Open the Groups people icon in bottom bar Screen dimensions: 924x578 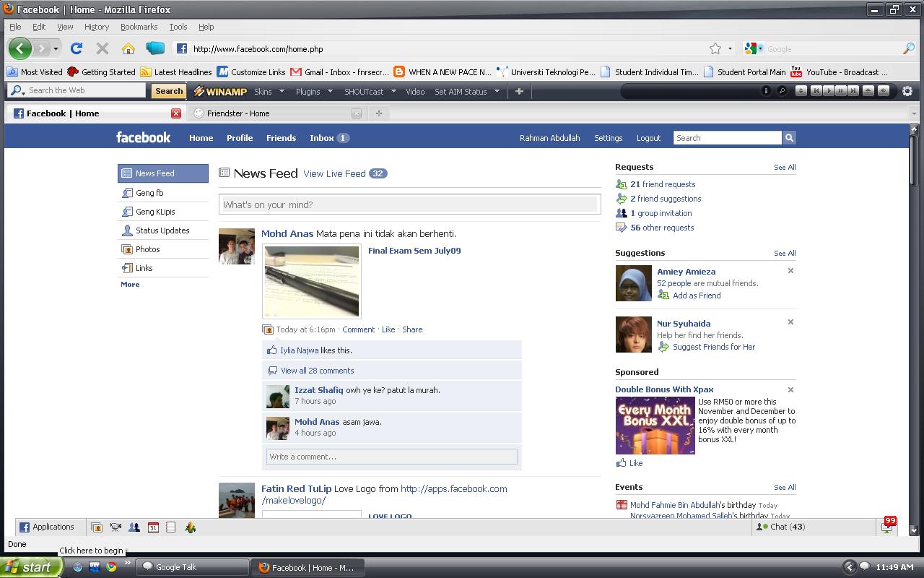pyautogui.click(x=134, y=527)
